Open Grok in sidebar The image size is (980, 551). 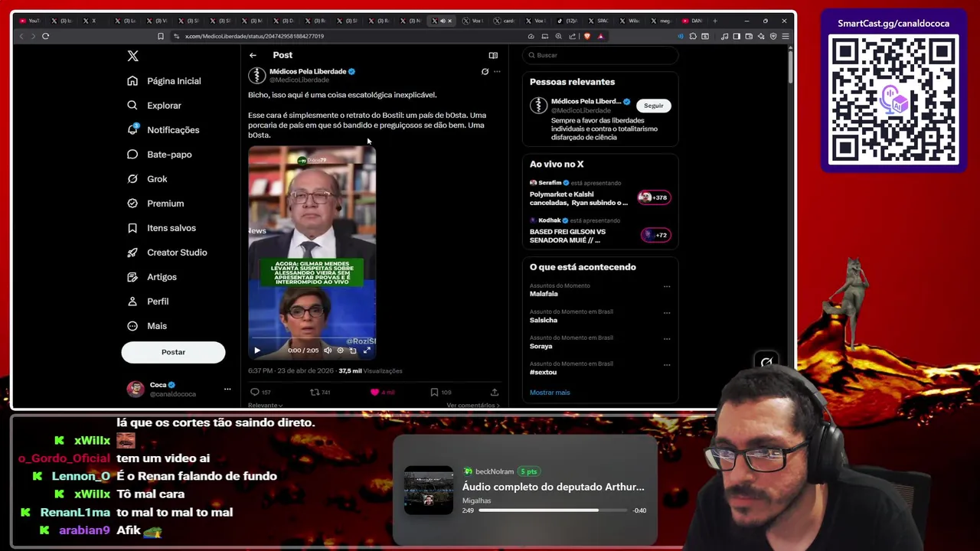[x=147, y=178]
